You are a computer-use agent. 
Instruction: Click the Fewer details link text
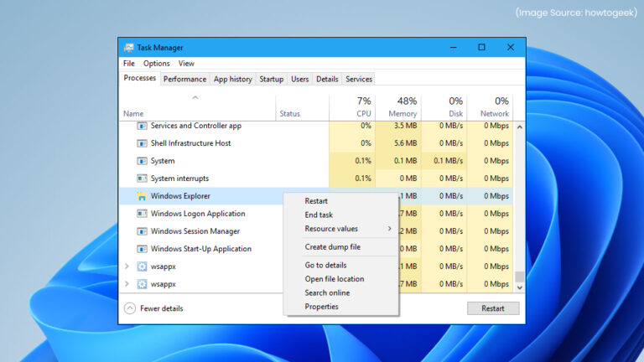[x=161, y=308]
